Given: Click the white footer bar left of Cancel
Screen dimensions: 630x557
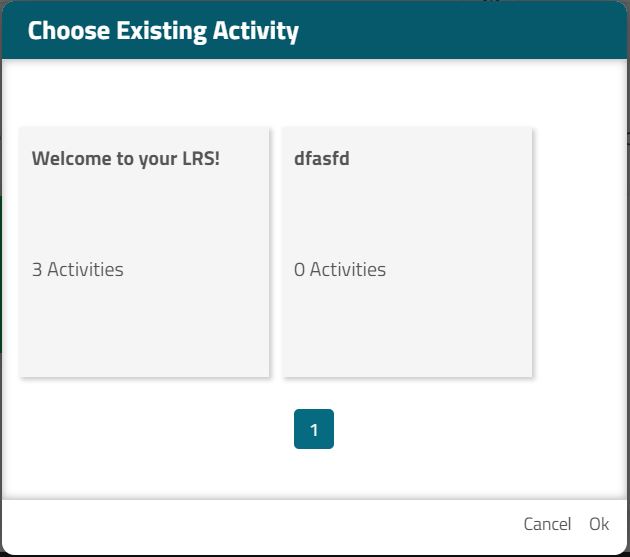Looking at the screenshot, I should pos(250,524).
